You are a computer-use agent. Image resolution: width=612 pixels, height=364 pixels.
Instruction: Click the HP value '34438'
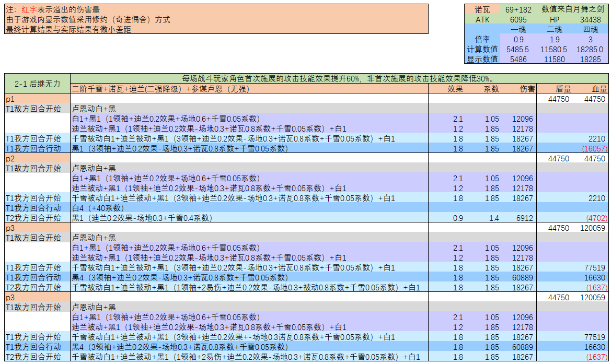(x=590, y=19)
